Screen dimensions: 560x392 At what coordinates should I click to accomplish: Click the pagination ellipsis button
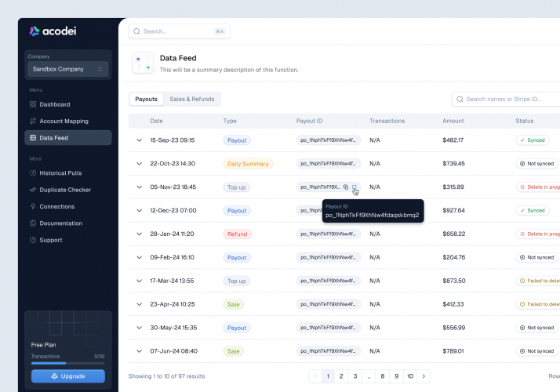(369, 376)
